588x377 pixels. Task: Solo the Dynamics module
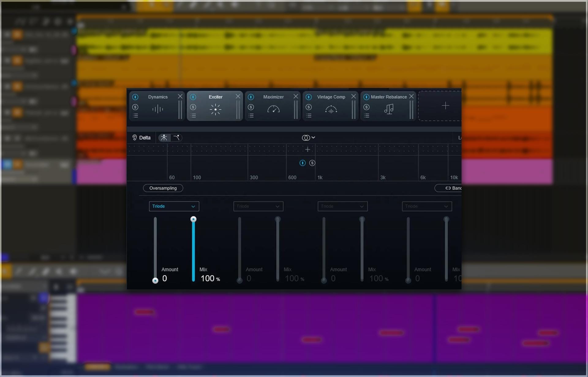coord(135,107)
